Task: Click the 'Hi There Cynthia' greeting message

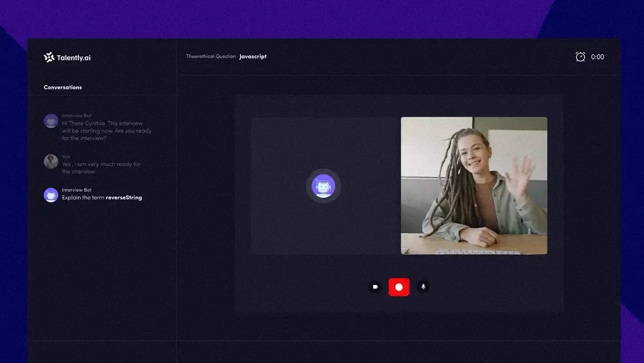Action: coord(106,130)
